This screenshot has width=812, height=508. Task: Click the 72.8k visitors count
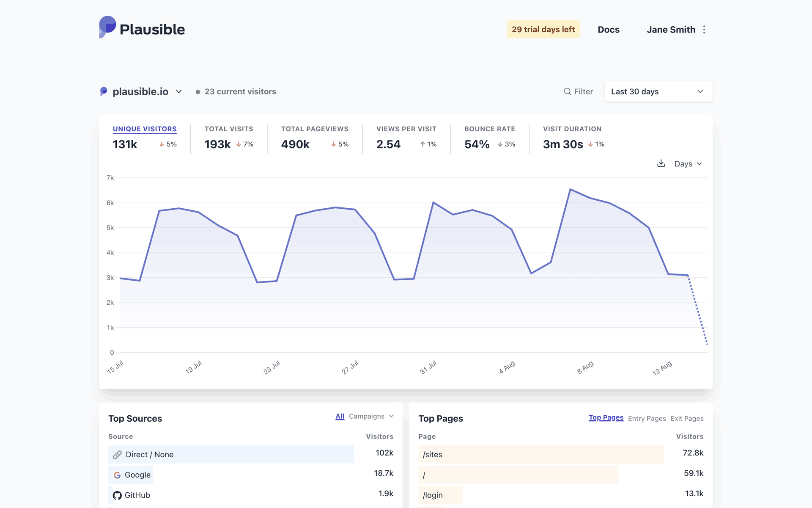pyautogui.click(x=693, y=453)
